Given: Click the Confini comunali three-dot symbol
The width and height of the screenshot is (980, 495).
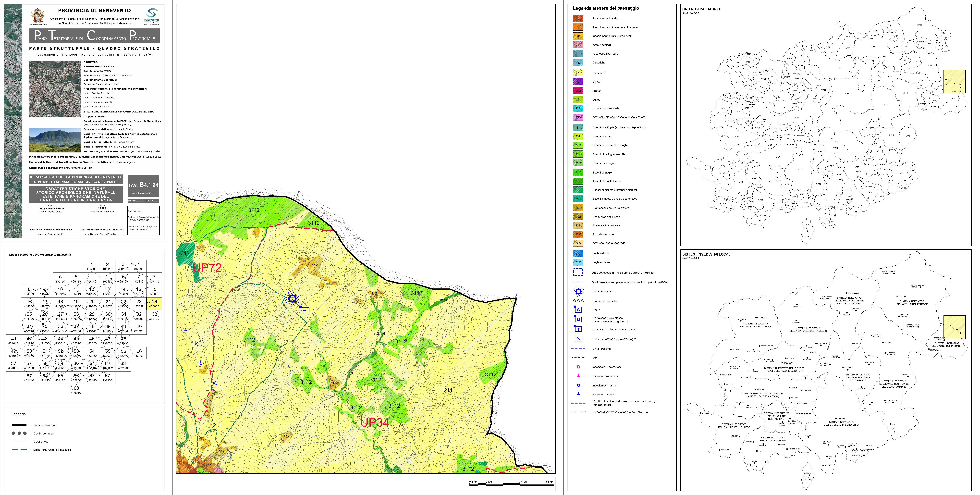Looking at the screenshot, I should (x=19, y=433).
